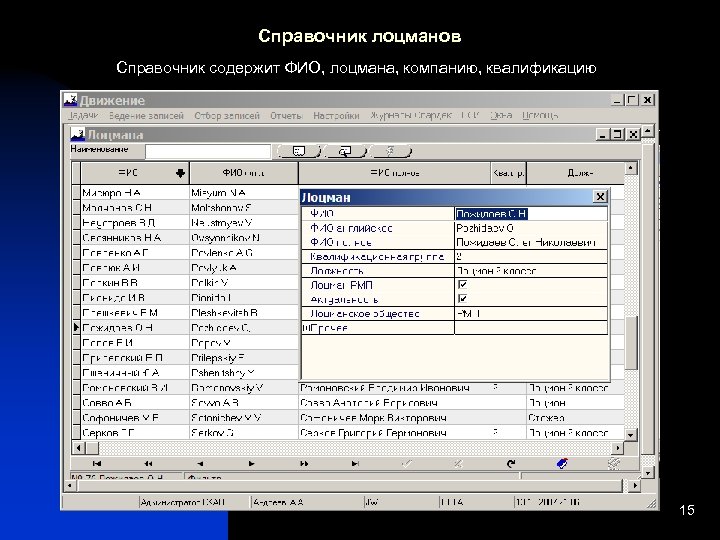Open the Настройки menu
This screenshot has height=540, width=720.
pyautogui.click(x=336, y=116)
